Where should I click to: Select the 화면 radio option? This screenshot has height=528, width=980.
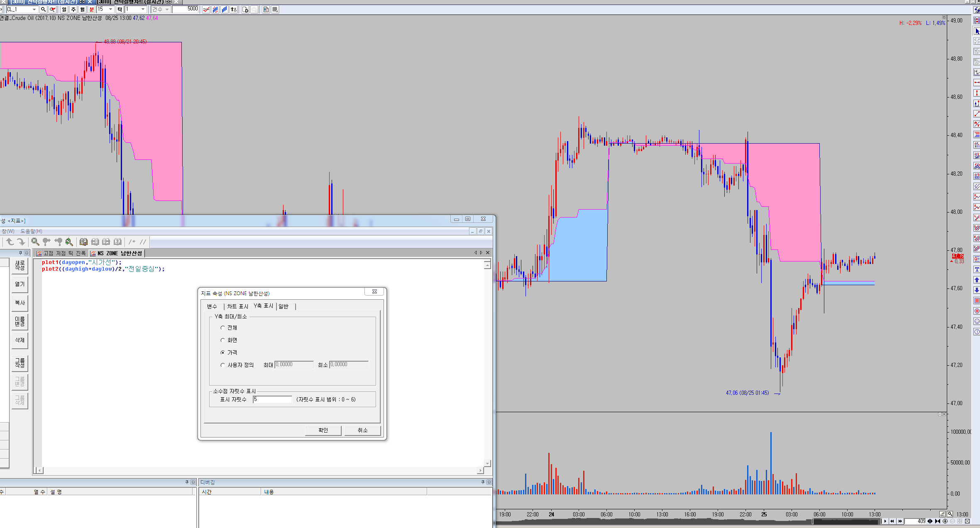tap(223, 340)
